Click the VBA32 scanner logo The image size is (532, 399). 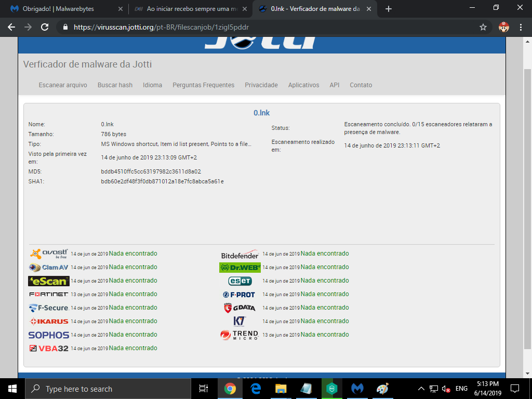[49, 348]
